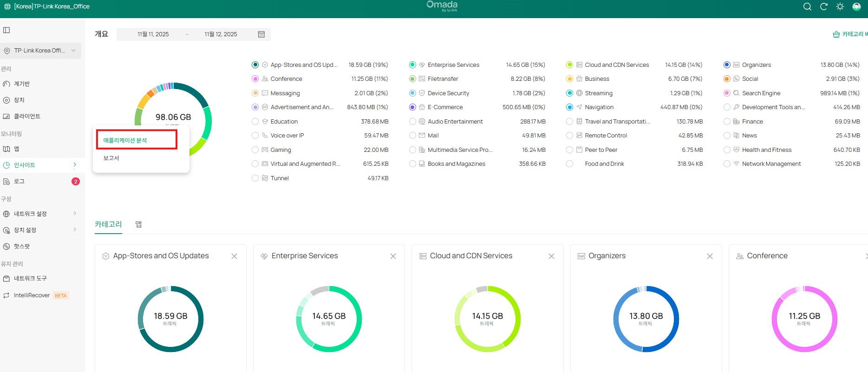868x372 pixels.
Task: Open the 로그 sidebar item
Action: coord(19,182)
